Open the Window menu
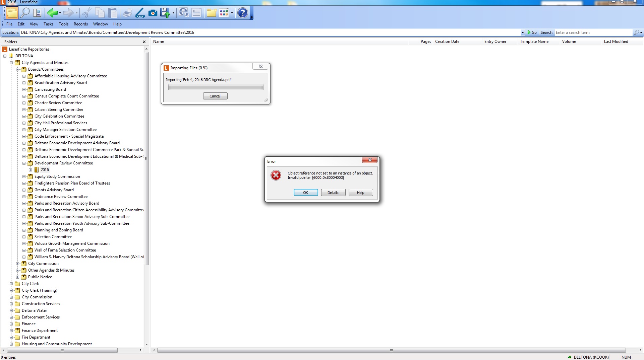644x360 pixels. pyautogui.click(x=101, y=24)
